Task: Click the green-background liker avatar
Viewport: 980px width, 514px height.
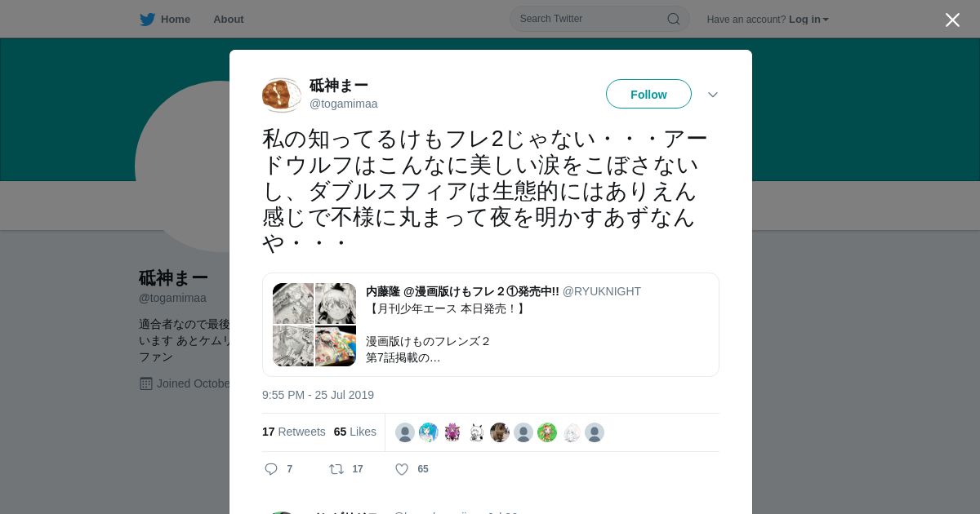Action: tap(547, 432)
